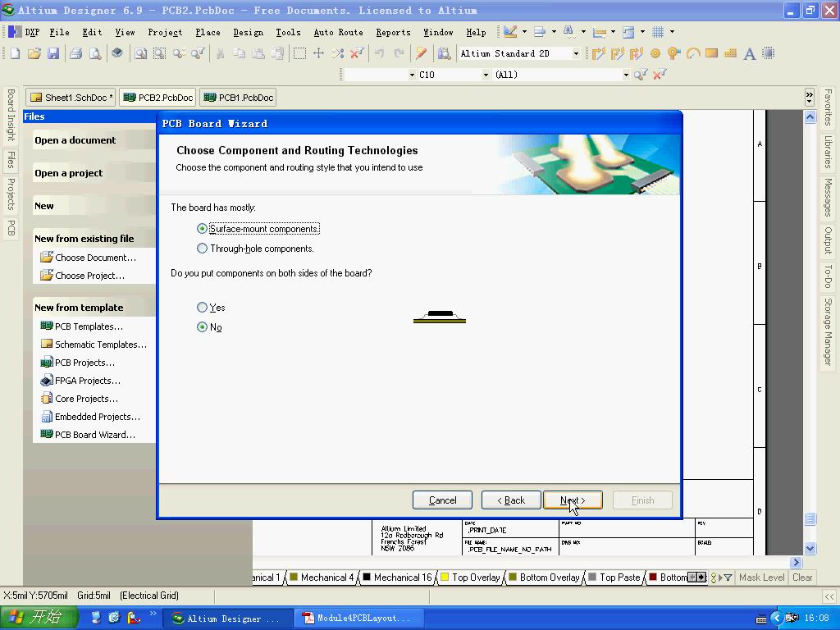The height and width of the screenshot is (630, 840).
Task: Expand the grid icon dropdown arrow
Action: pyautogui.click(x=672, y=32)
